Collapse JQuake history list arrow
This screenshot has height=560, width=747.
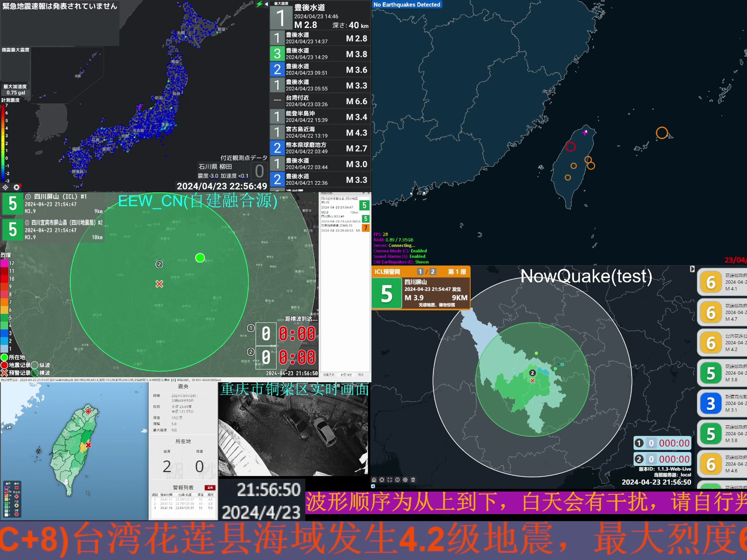tap(267, 4)
